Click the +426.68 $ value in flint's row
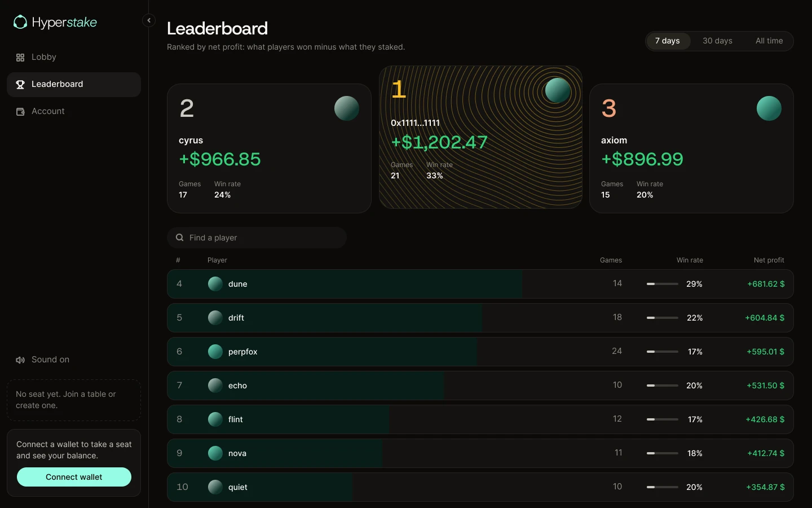 coord(765,419)
